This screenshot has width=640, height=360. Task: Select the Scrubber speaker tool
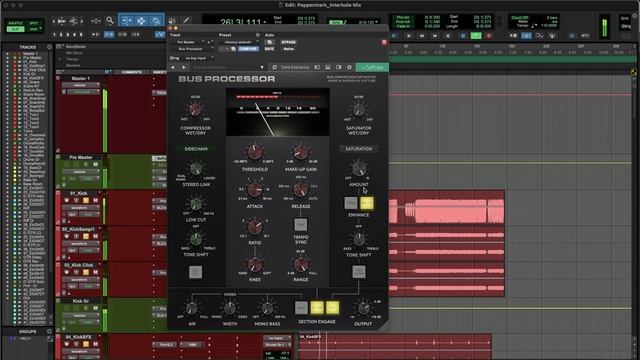pyautogui.click(x=172, y=20)
